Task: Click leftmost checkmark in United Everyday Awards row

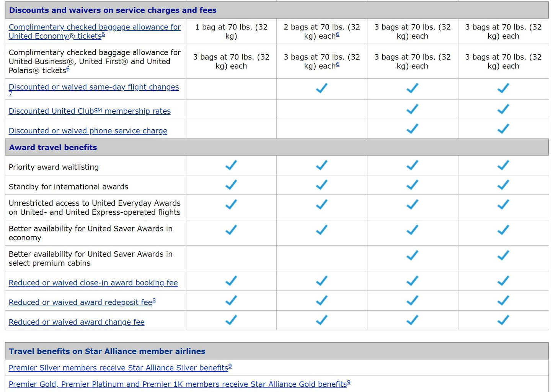Action: click(x=231, y=205)
